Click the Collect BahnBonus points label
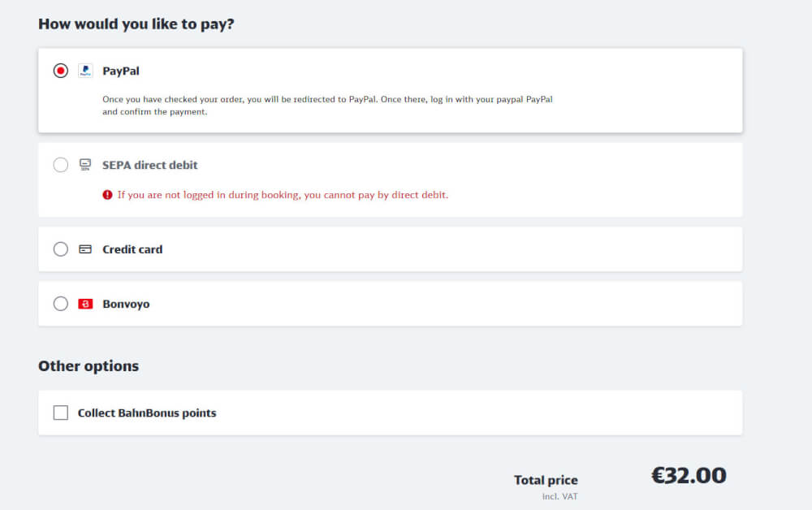This screenshot has width=812, height=510. 147,413
